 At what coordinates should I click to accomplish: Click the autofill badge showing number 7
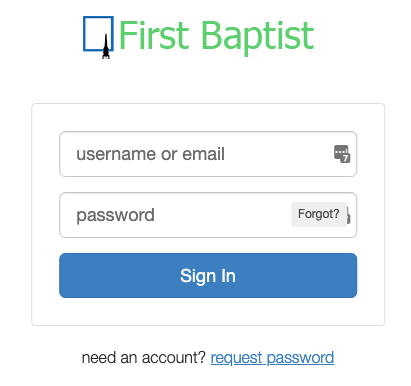point(346,158)
